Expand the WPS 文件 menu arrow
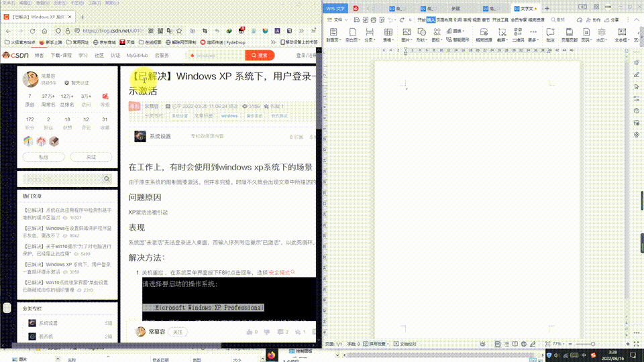 (346, 19)
